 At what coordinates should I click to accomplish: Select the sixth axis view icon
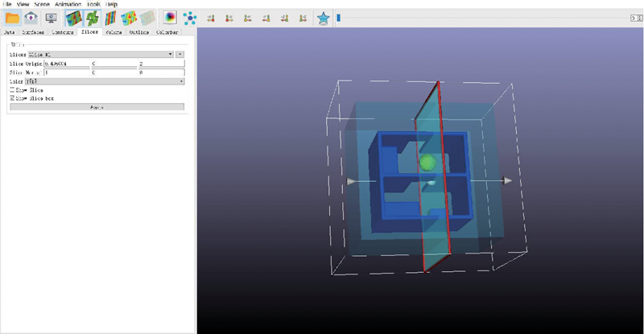(x=303, y=18)
